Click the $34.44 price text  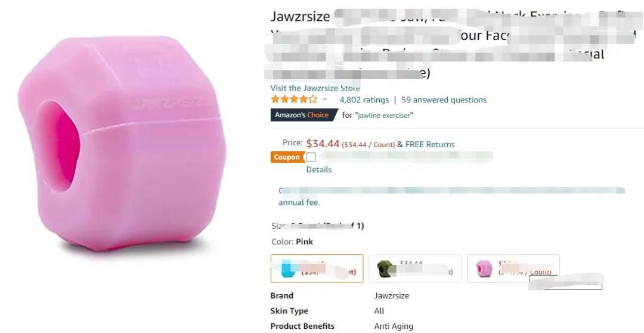[323, 144]
